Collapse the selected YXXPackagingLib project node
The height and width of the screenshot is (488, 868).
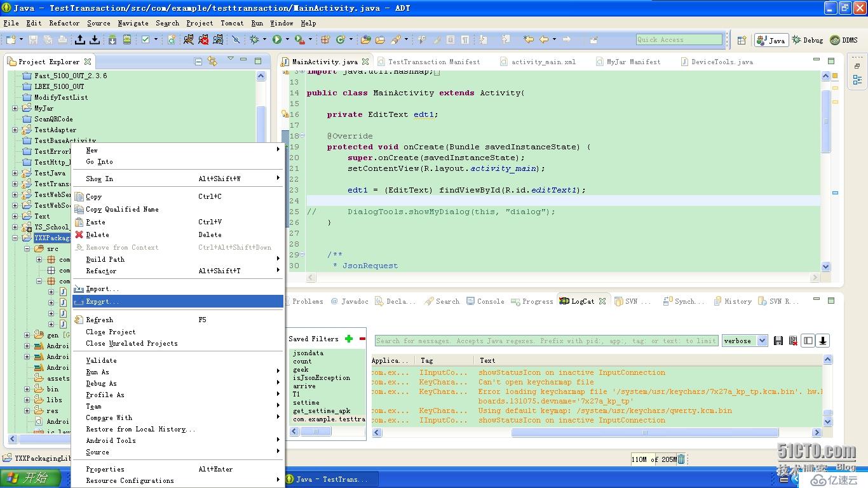tap(15, 238)
